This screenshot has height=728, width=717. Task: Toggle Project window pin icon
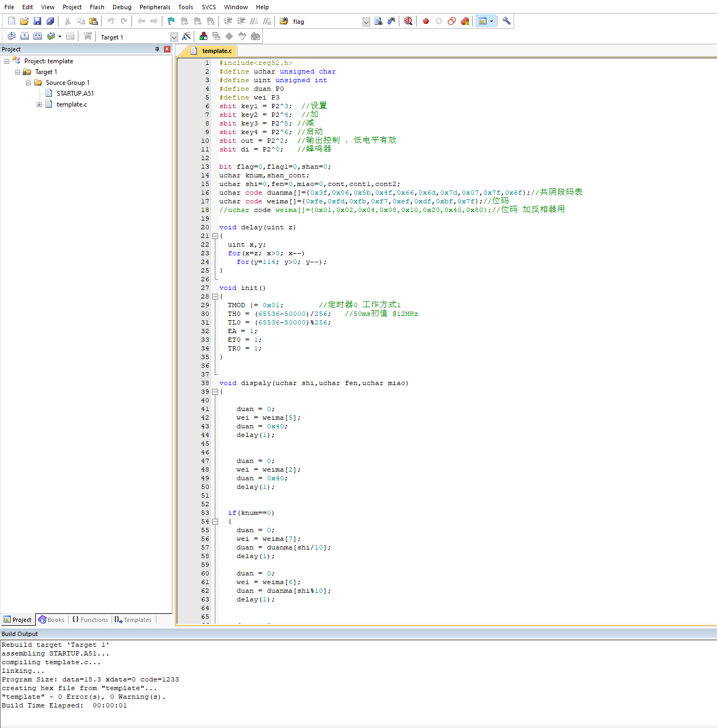click(x=157, y=49)
